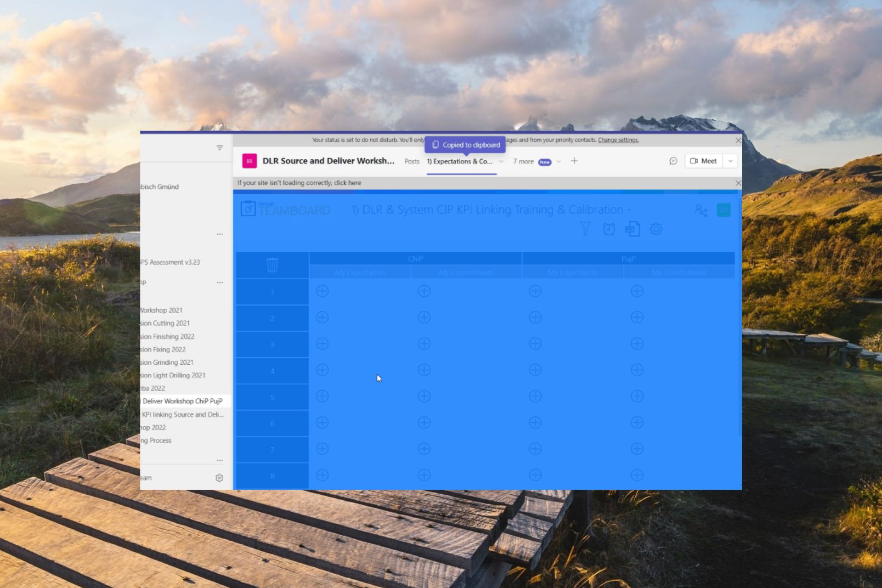Viewport: 882px width, 588px height.
Task: Expand chevron beside Expectations & Co tab
Action: coord(501,161)
